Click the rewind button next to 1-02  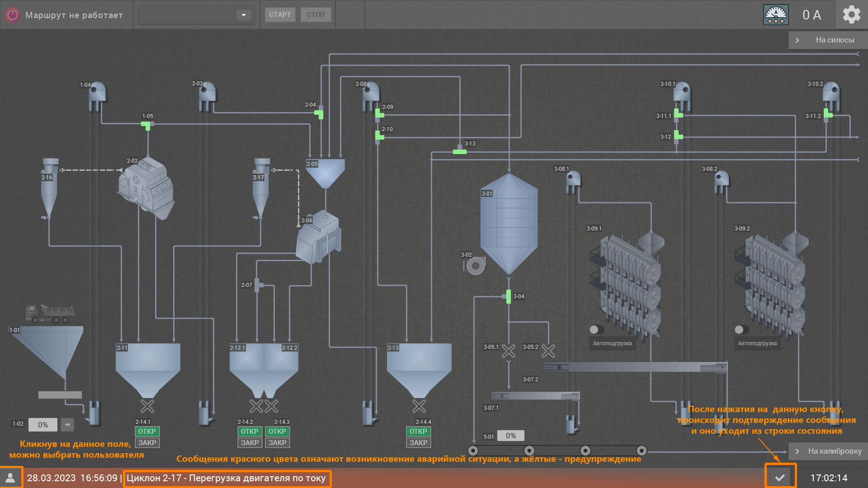tap(67, 425)
